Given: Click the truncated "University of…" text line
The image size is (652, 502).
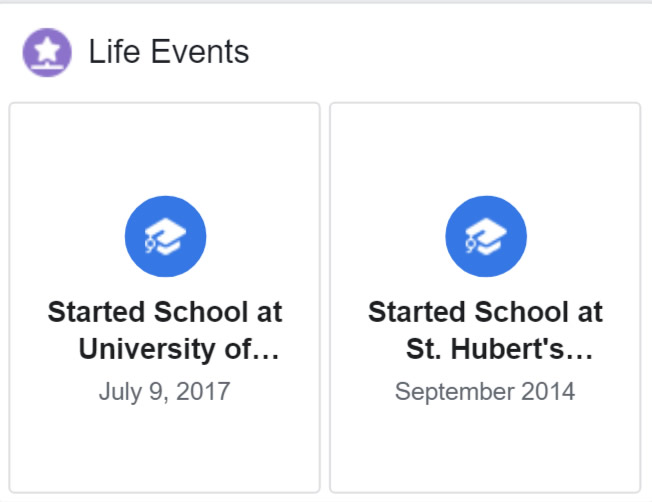Looking at the screenshot, I should [x=179, y=349].
